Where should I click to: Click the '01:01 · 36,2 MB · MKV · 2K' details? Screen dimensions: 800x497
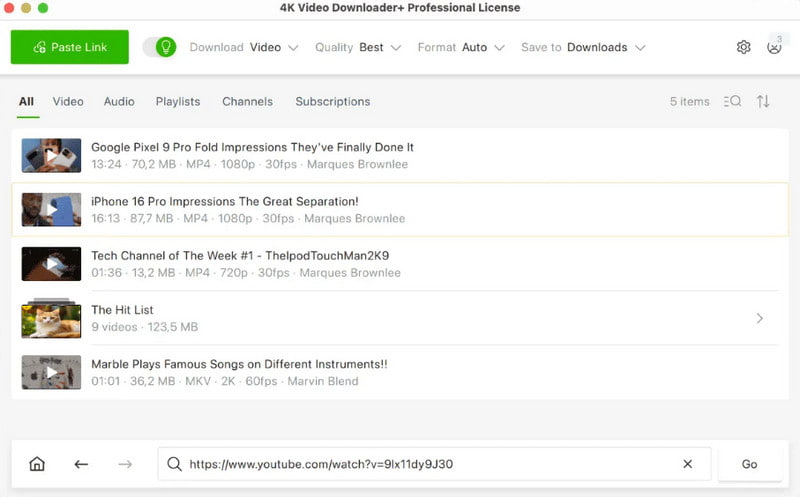coord(224,381)
